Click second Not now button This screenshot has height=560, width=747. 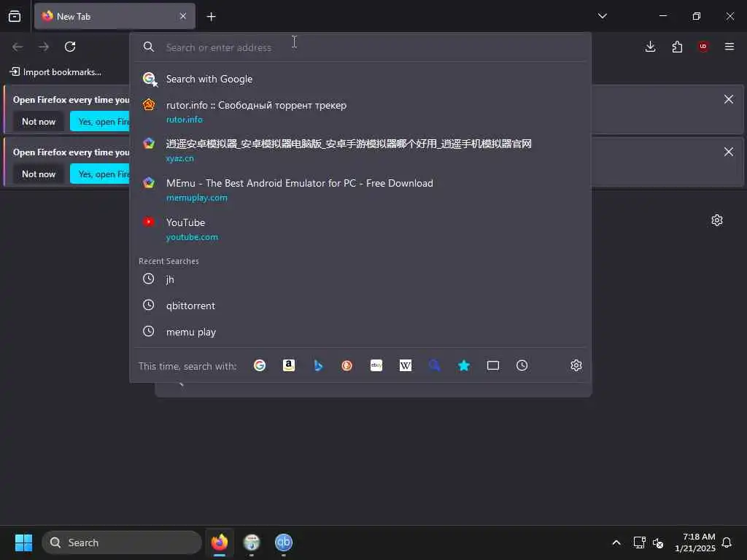point(39,174)
